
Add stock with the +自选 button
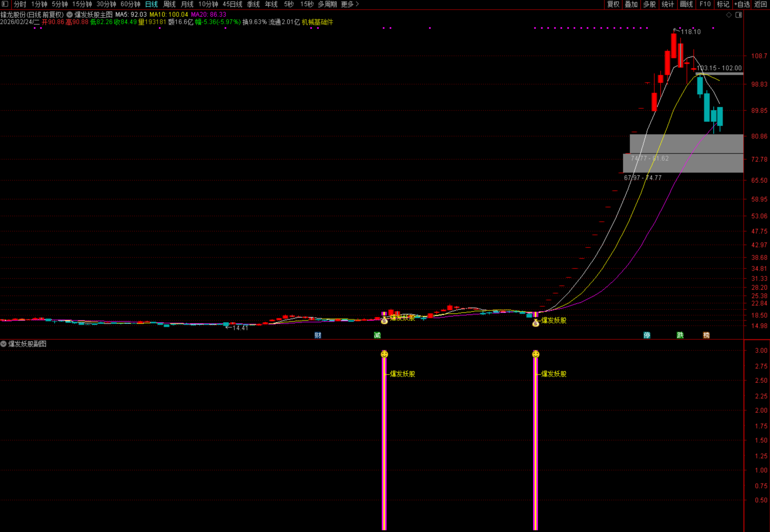click(x=742, y=4)
